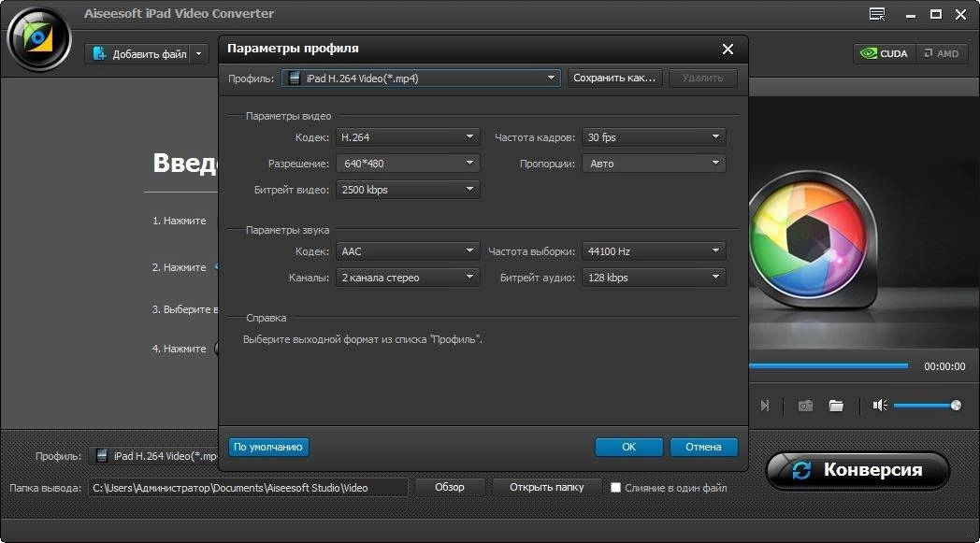The height and width of the screenshot is (543, 980).
Task: Click the 00:00:00 time display
Action: 944,366
